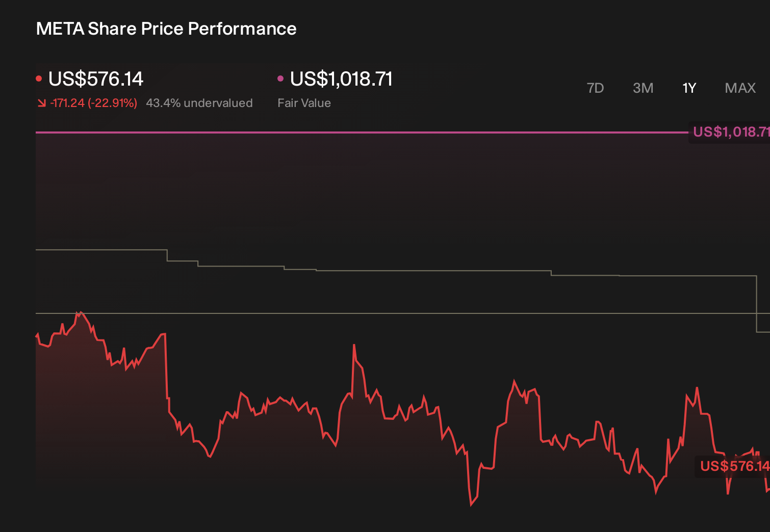This screenshot has height=532, width=770.
Task: Click the Fair Value caption
Action: [x=304, y=103]
